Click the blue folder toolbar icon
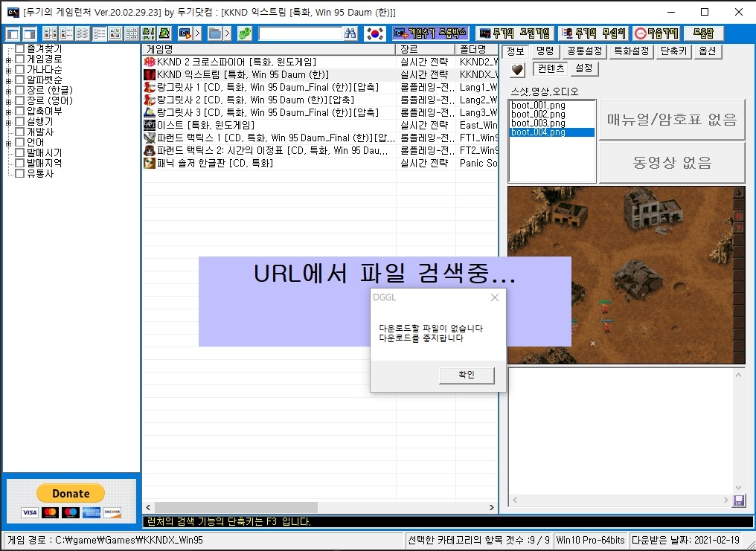 click(x=214, y=33)
